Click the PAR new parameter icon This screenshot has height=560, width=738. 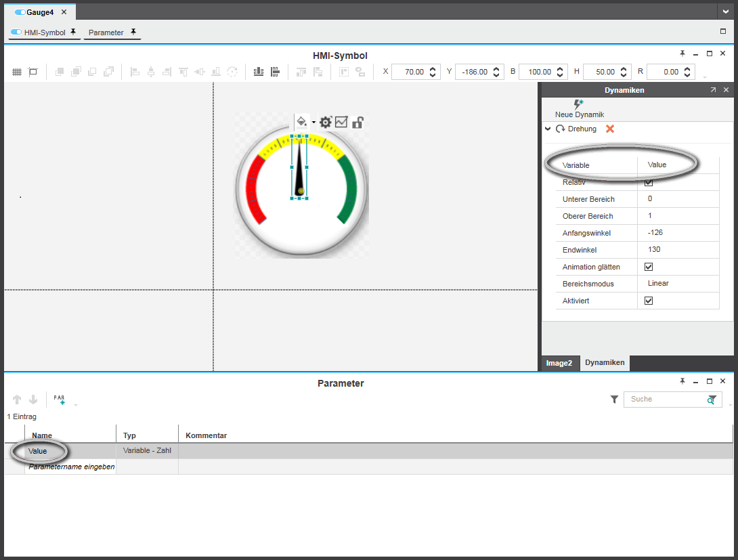(59, 400)
